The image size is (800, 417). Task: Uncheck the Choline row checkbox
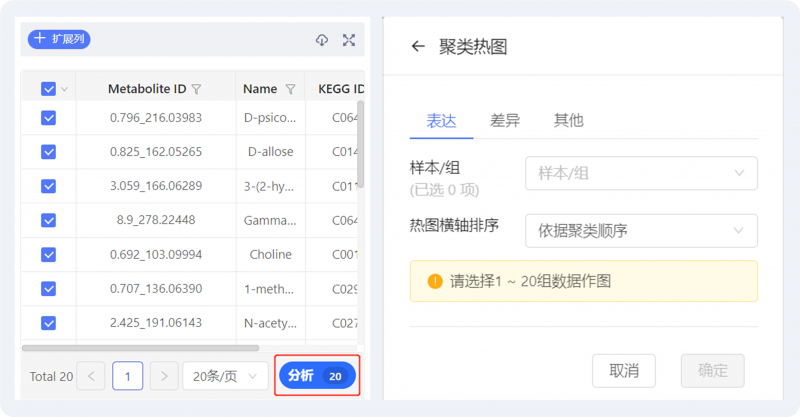(x=48, y=255)
